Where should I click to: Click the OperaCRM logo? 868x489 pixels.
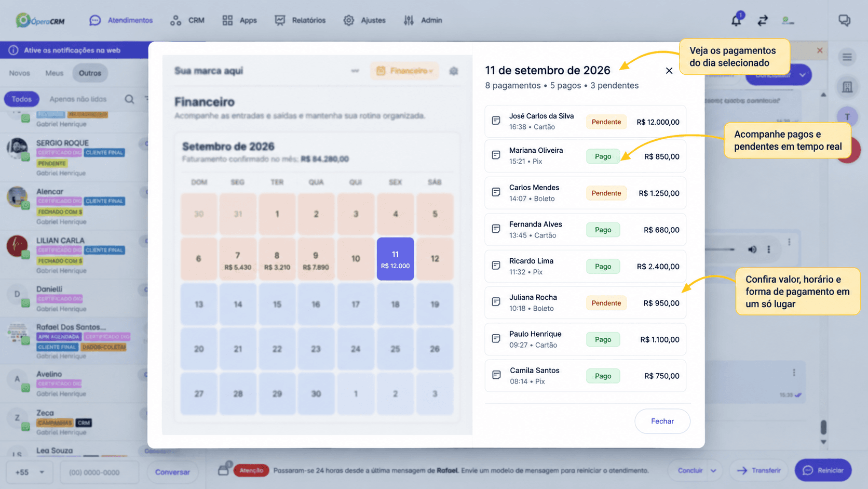tap(40, 21)
